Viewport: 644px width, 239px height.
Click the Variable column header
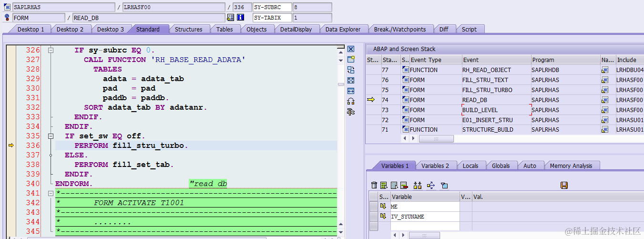(425, 197)
